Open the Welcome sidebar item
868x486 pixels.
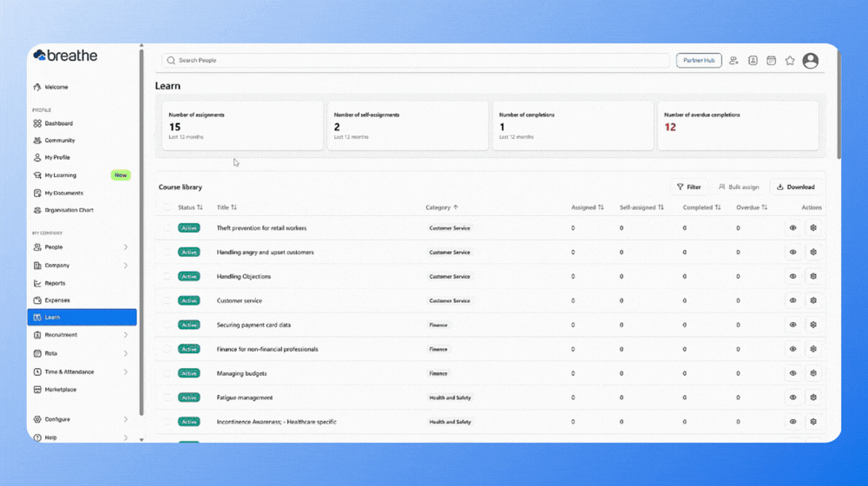tap(82, 87)
